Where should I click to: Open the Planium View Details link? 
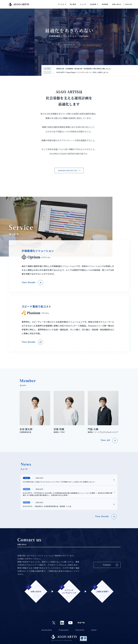(29, 342)
